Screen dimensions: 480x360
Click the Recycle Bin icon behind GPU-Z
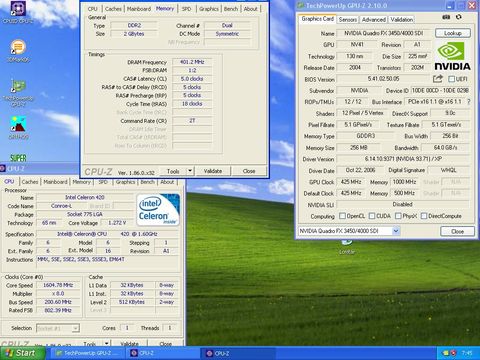point(347,246)
